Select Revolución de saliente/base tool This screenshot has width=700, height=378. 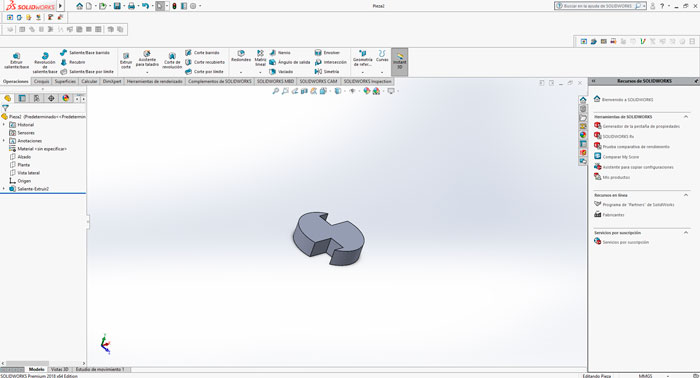[45, 62]
